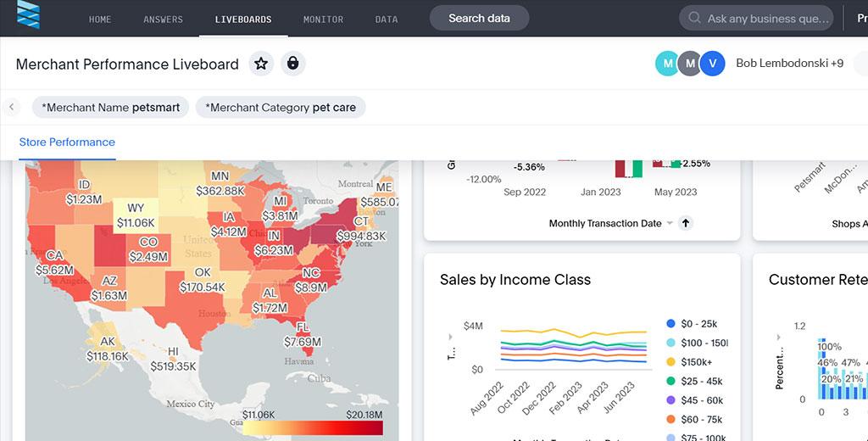Click CO $2.49M map label
The width and height of the screenshot is (868, 441).
coord(148,249)
